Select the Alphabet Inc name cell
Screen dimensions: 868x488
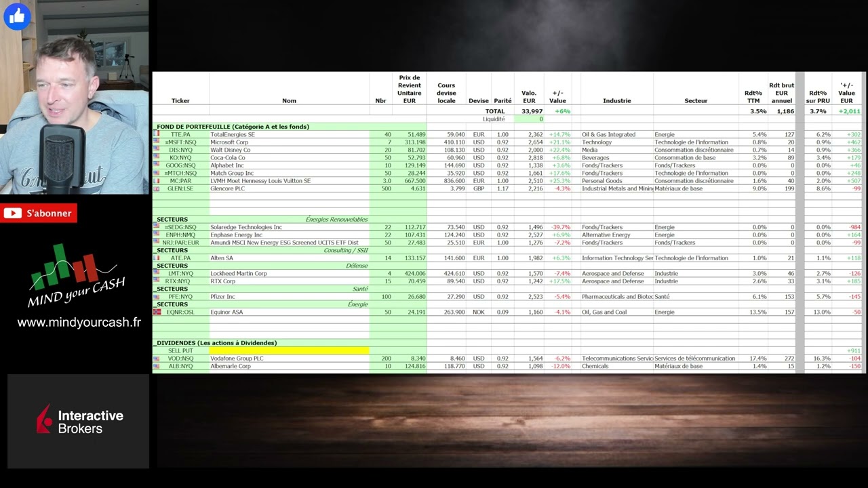coord(290,165)
